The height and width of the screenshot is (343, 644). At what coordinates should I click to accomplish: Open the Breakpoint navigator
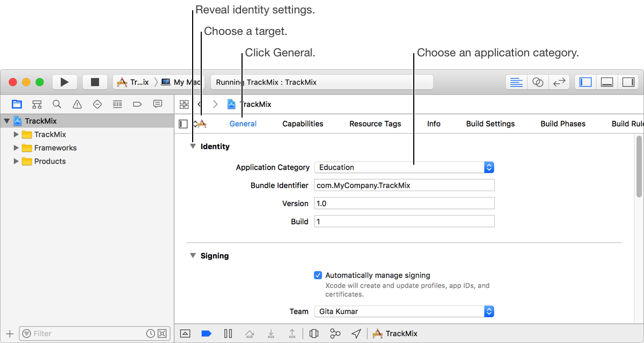(137, 104)
